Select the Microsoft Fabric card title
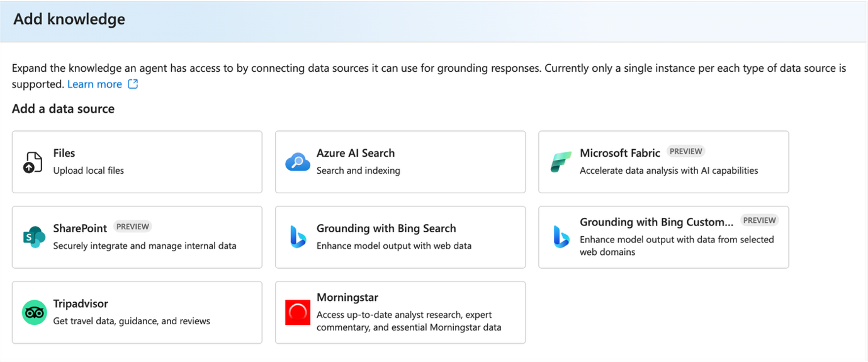Image resolution: width=868 pixels, height=362 pixels. click(x=619, y=153)
